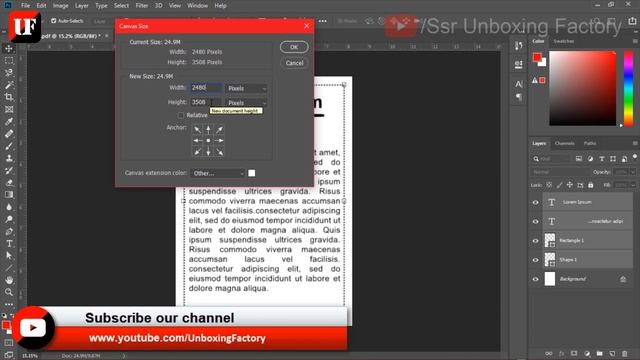The image size is (640, 360).
Task: Hide the Lorem Ipsum text layer
Action: 535,202
